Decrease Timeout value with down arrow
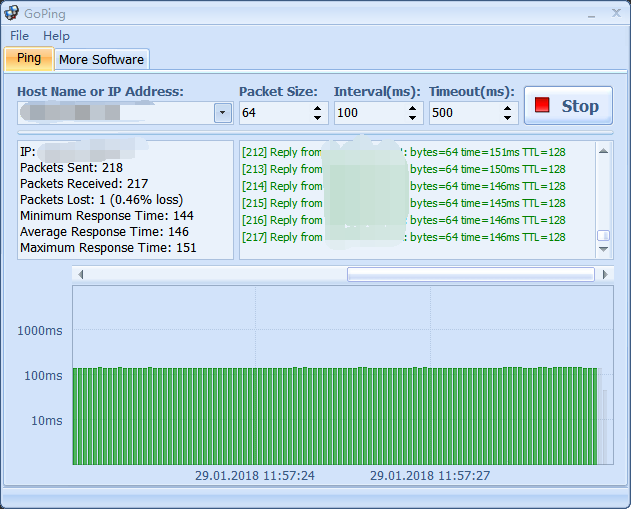 click(x=508, y=118)
